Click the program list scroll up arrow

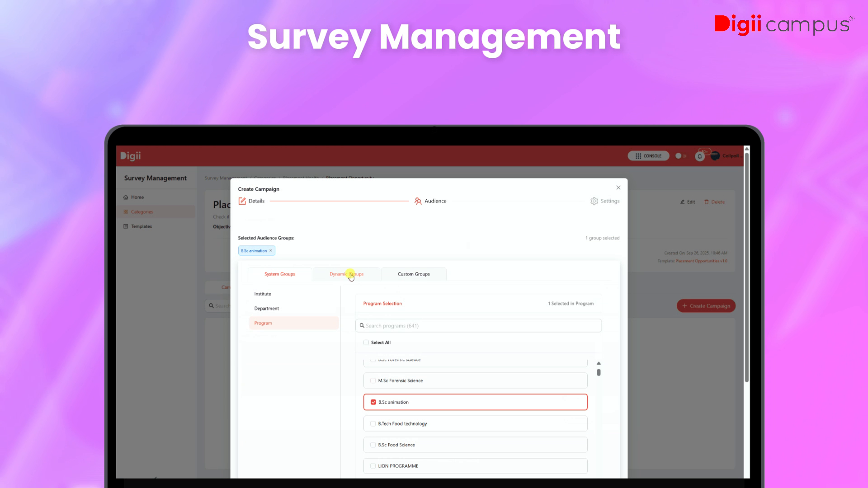click(599, 363)
